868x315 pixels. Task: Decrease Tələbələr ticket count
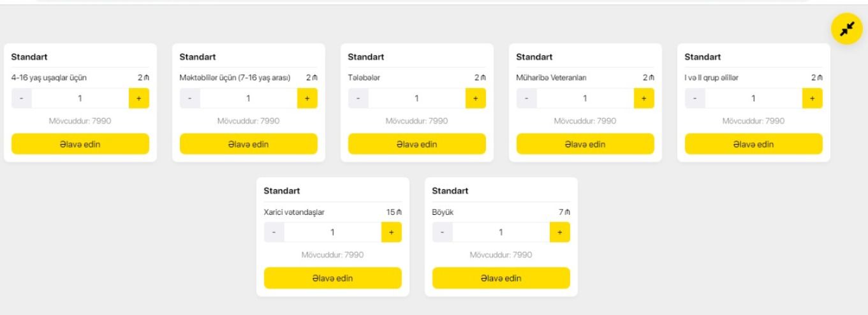coord(358,99)
